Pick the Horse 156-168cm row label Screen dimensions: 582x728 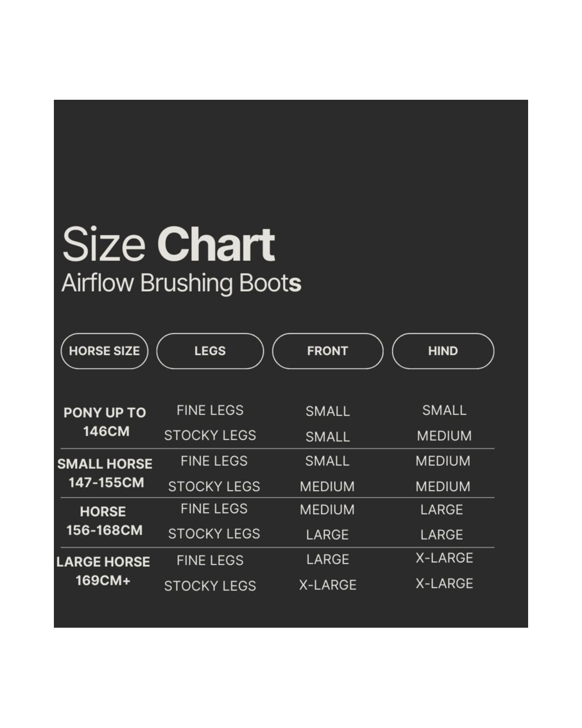pos(104,521)
